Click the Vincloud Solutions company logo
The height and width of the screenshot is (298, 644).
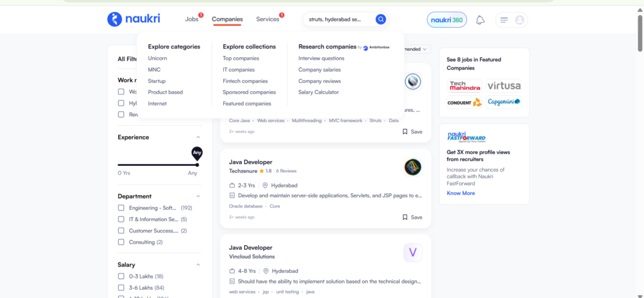coord(413,253)
